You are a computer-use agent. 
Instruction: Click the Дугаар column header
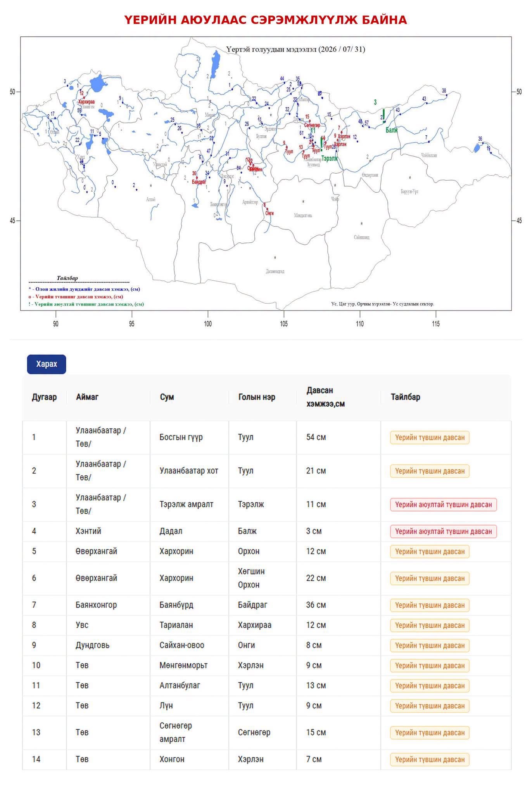44,397
